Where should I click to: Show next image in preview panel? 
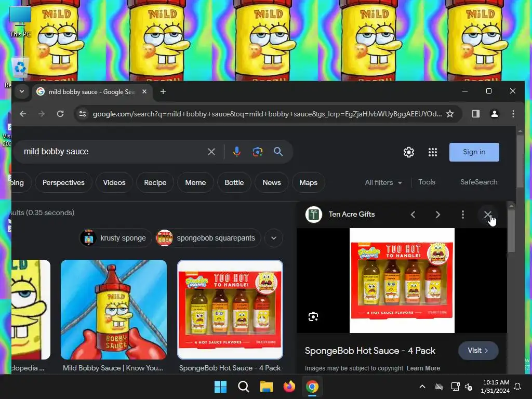437,215
